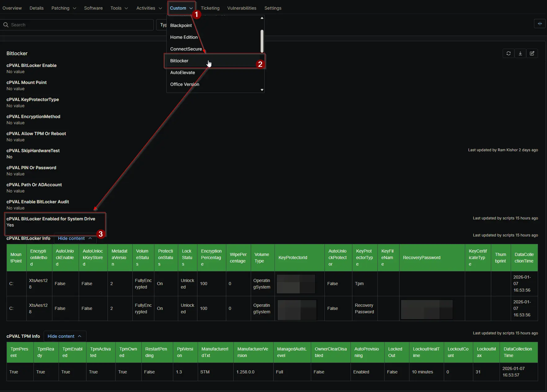Collapse cPVAL BitLocker Info with Hide content
The height and width of the screenshot is (392, 547).
pos(75,238)
